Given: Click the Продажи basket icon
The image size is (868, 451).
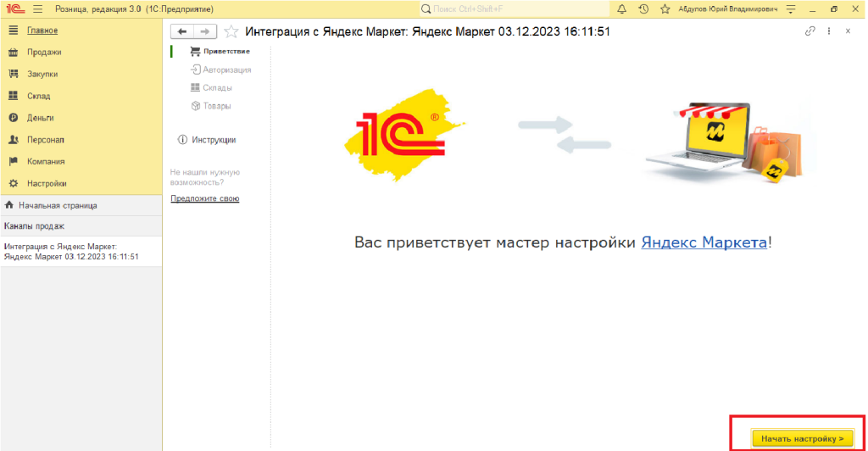Looking at the screenshot, I should point(14,52).
